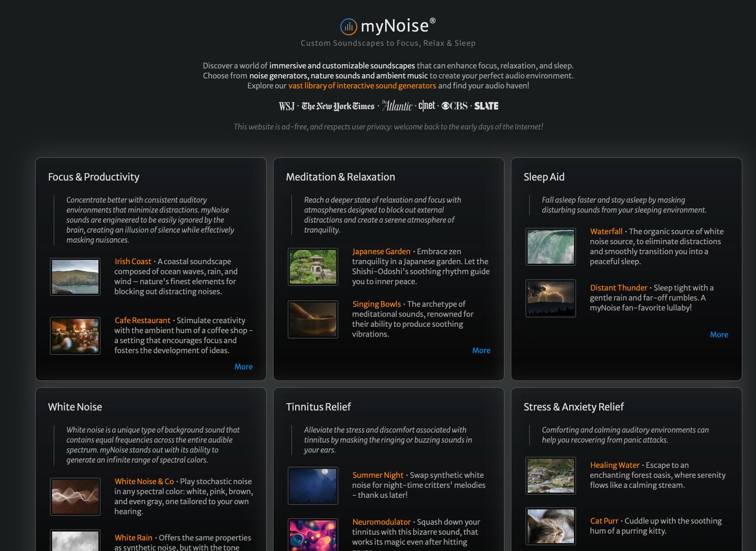Open the Singing Bowls thumbnail image
The image size is (756, 551).
tap(313, 319)
